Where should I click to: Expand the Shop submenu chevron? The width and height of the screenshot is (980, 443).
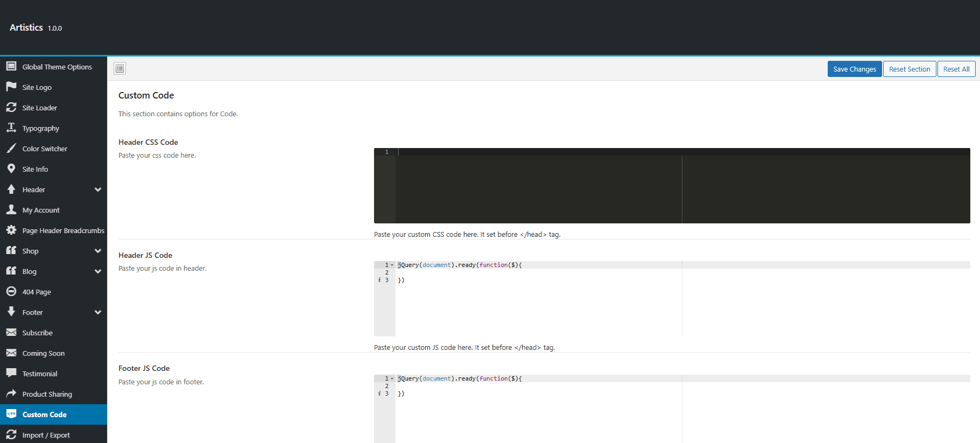[98, 251]
